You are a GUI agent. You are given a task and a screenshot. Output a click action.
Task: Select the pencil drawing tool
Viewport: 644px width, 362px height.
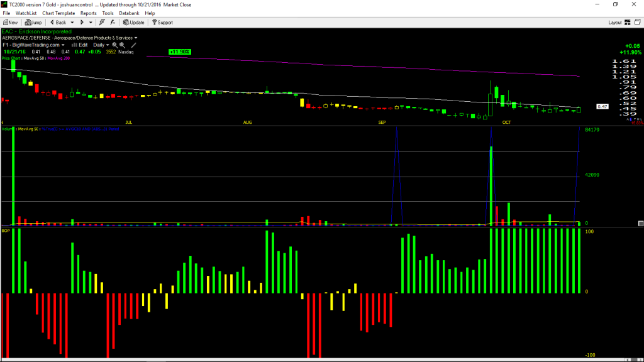click(133, 45)
